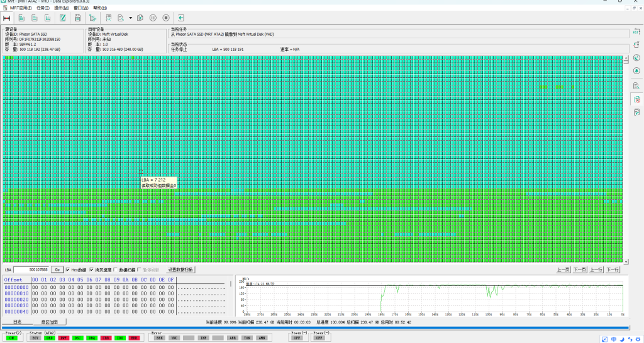The image size is (644, 343).
Task: Click the RST reset icon in right sidebar
Action: click(x=636, y=31)
